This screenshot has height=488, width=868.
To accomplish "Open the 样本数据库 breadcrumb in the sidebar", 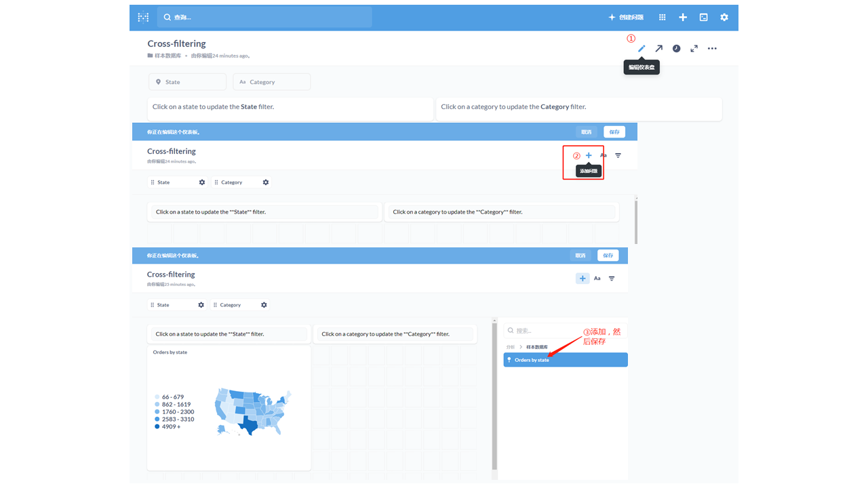I will 540,346.
